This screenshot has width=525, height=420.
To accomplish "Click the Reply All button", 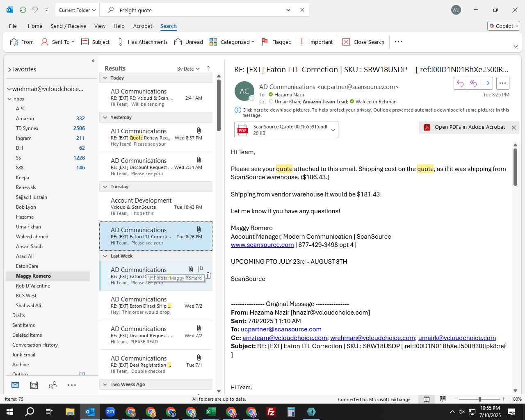I will pyautogui.click(x=473, y=83).
